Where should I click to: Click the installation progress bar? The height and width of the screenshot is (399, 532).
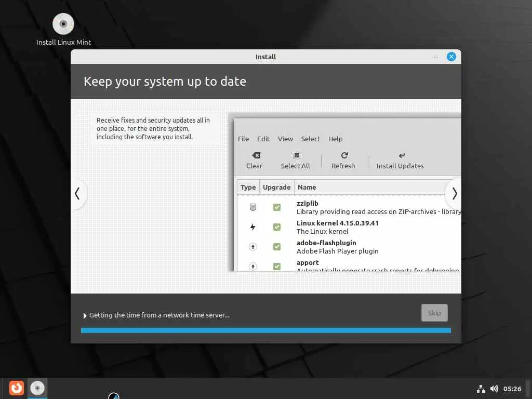pyautogui.click(x=265, y=330)
